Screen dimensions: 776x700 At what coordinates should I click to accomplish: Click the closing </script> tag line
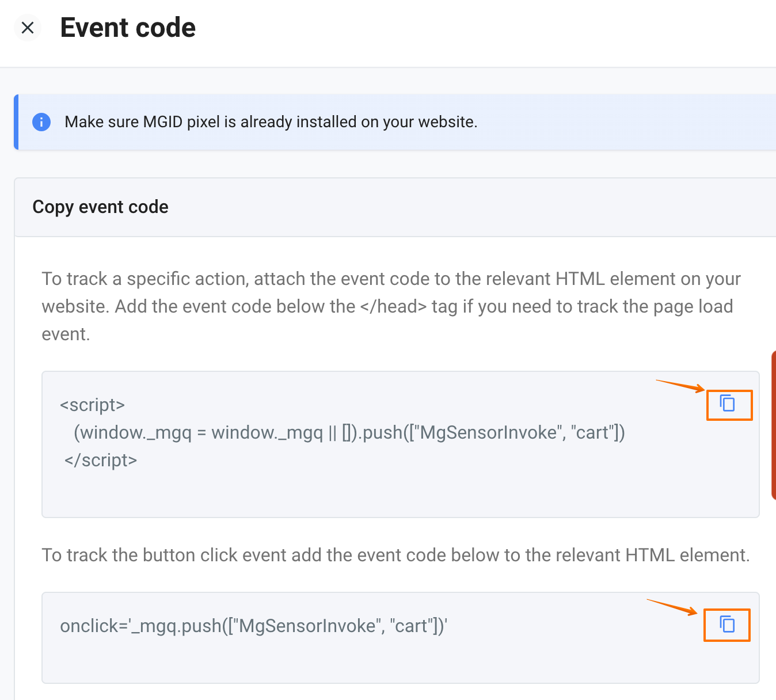tap(101, 460)
